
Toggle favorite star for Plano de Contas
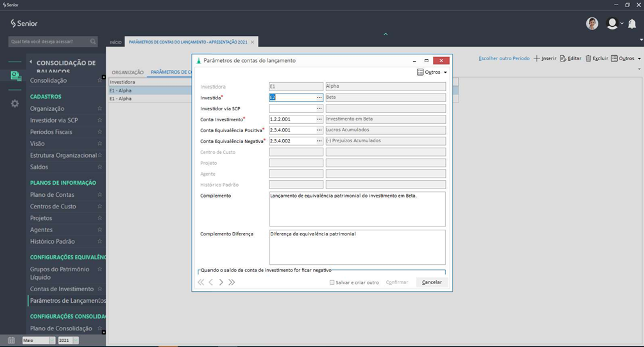99,195
